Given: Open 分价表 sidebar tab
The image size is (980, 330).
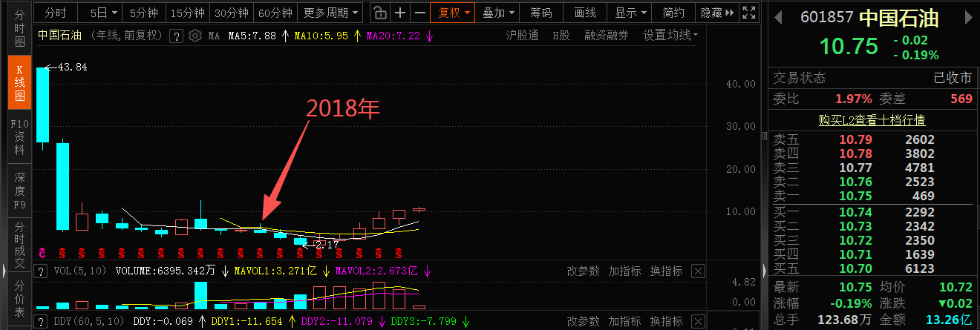Looking at the screenshot, I should tap(20, 300).
